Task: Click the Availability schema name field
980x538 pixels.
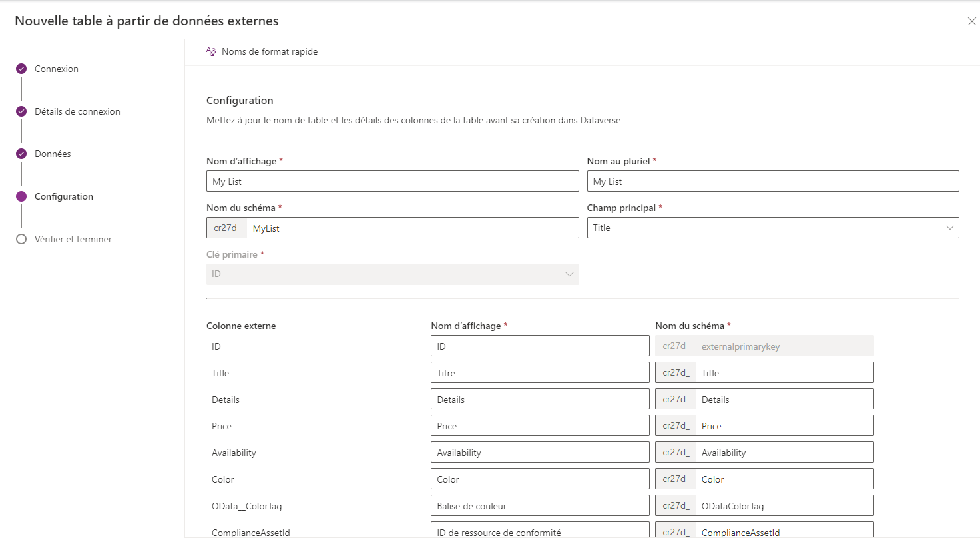Action: click(x=784, y=452)
